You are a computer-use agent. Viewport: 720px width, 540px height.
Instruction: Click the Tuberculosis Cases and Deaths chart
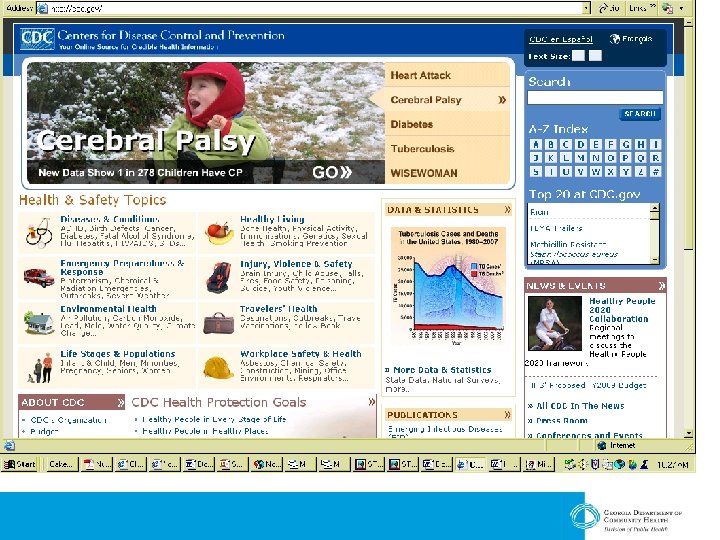[x=448, y=287]
